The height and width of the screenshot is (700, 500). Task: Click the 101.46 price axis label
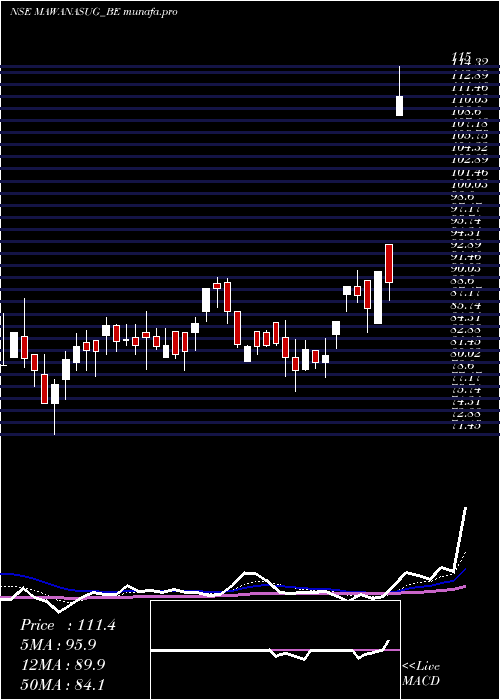point(469,172)
